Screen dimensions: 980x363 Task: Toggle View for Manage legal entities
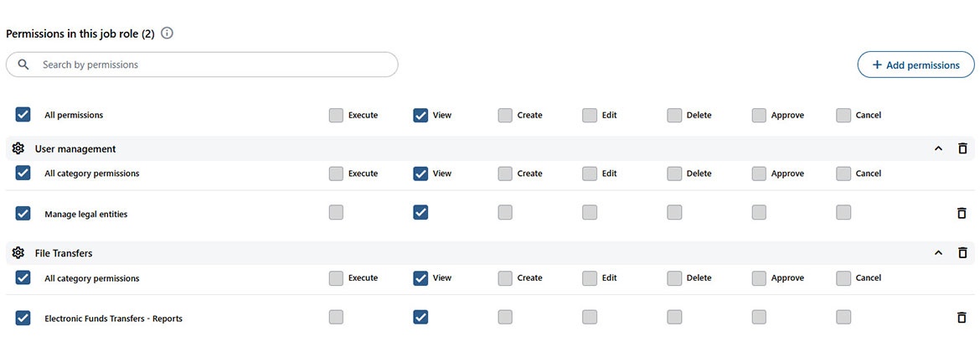[420, 213]
